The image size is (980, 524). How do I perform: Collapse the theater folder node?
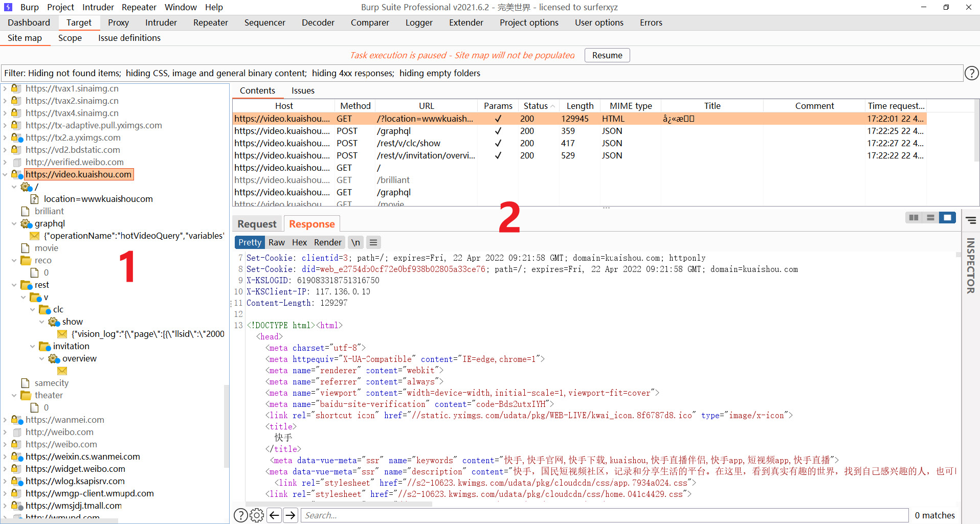pos(14,395)
